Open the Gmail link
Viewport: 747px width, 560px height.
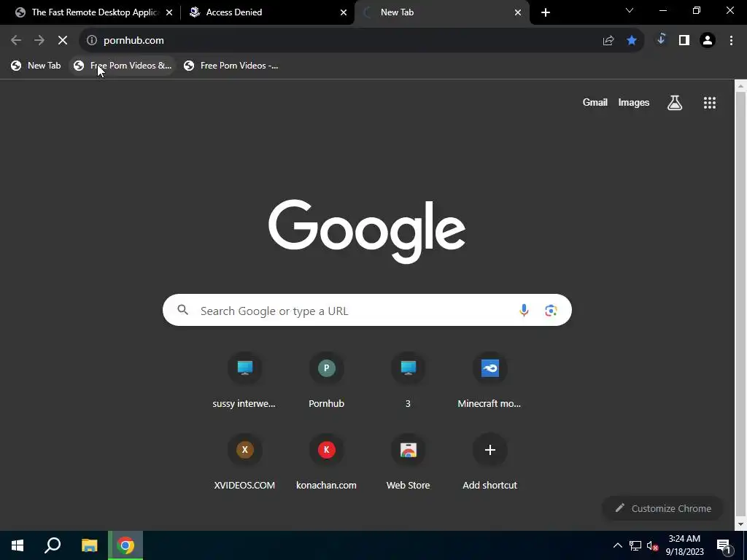(595, 102)
